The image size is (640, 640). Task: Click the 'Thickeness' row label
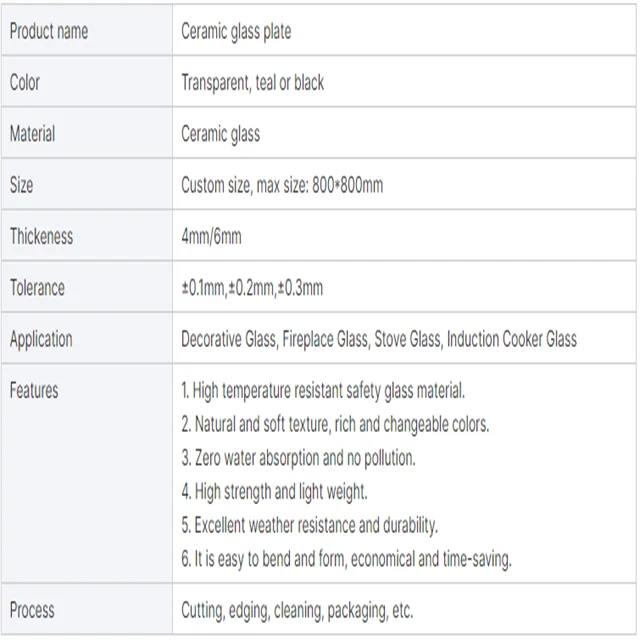(41, 237)
